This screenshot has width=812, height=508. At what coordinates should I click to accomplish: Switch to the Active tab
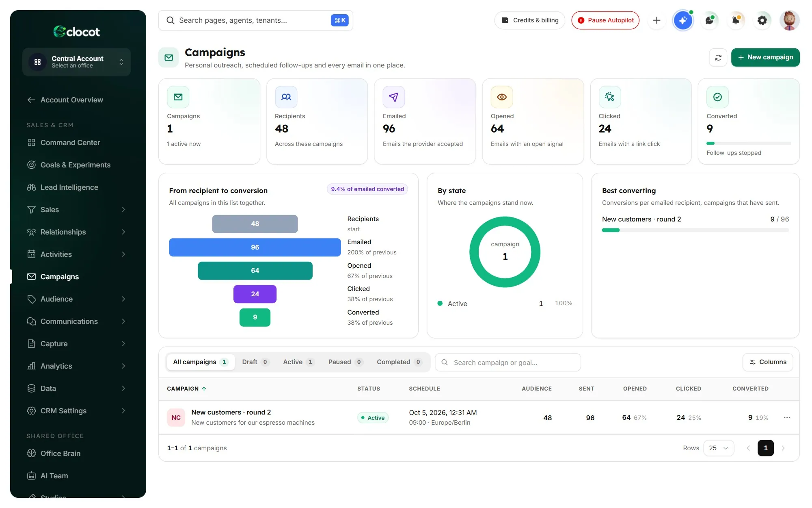pyautogui.click(x=298, y=362)
